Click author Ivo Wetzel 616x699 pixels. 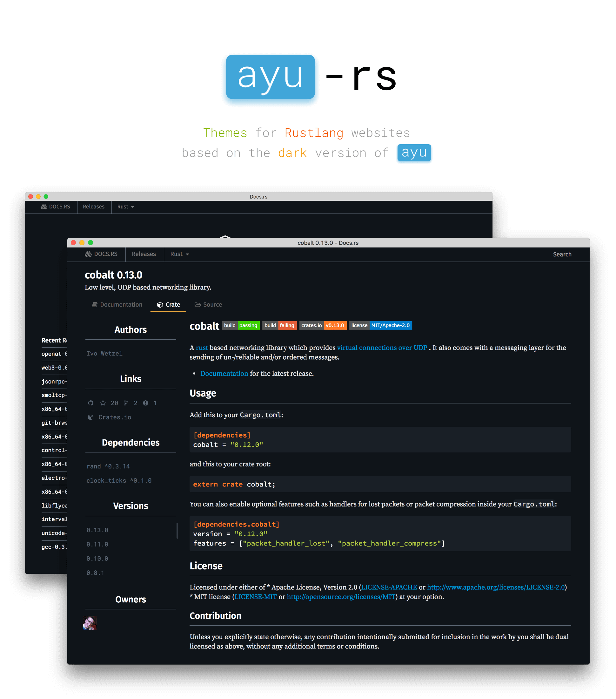coord(104,353)
